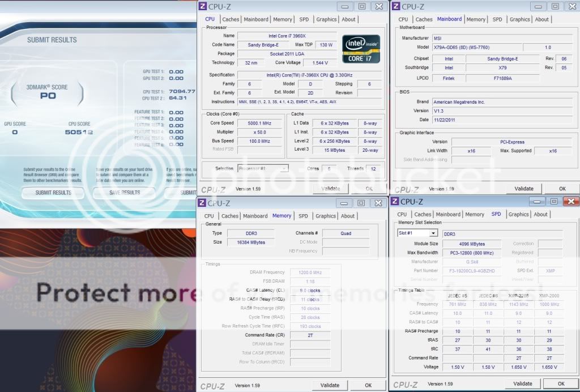Click the CPU-Z title icon in the Mainboard window

396,7
